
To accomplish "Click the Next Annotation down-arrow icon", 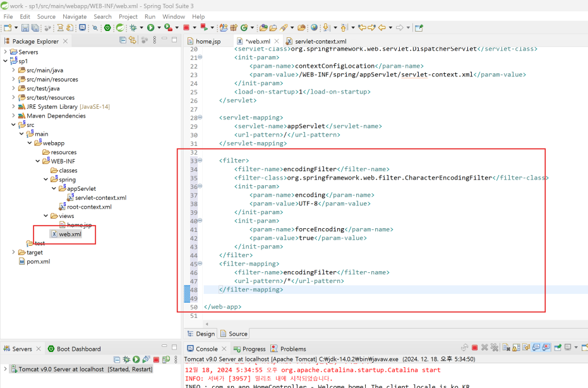I will [327, 28].
